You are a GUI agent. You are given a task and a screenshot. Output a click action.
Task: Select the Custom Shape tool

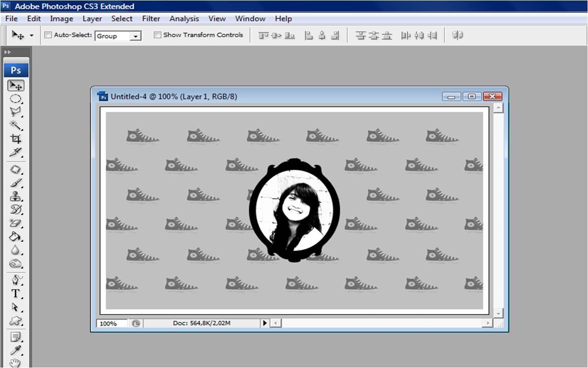[16, 320]
